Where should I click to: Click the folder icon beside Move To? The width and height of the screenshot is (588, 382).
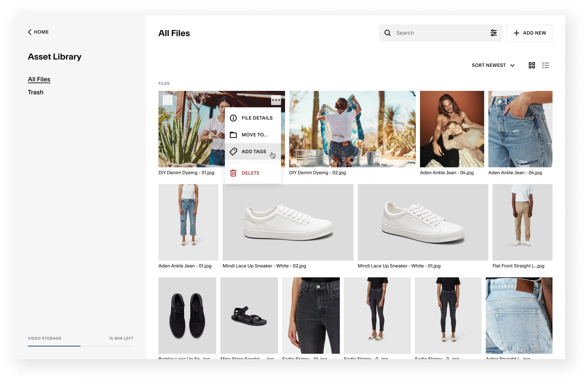233,135
